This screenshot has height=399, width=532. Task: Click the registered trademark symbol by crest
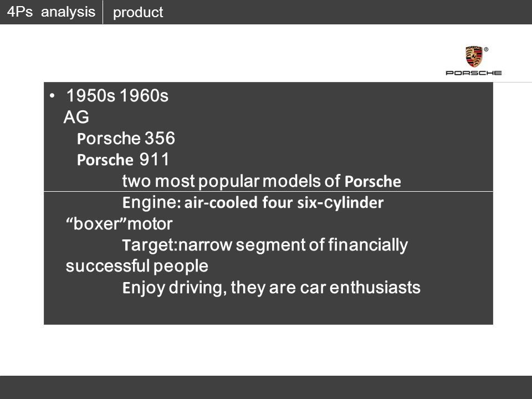click(x=486, y=49)
